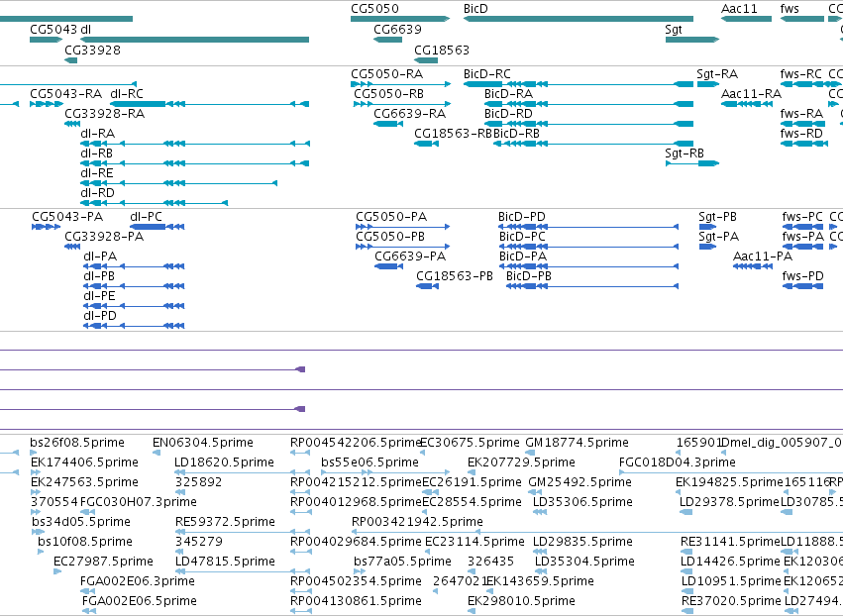
Task: Select the Sgt-PA protein label
Action: 718,237
